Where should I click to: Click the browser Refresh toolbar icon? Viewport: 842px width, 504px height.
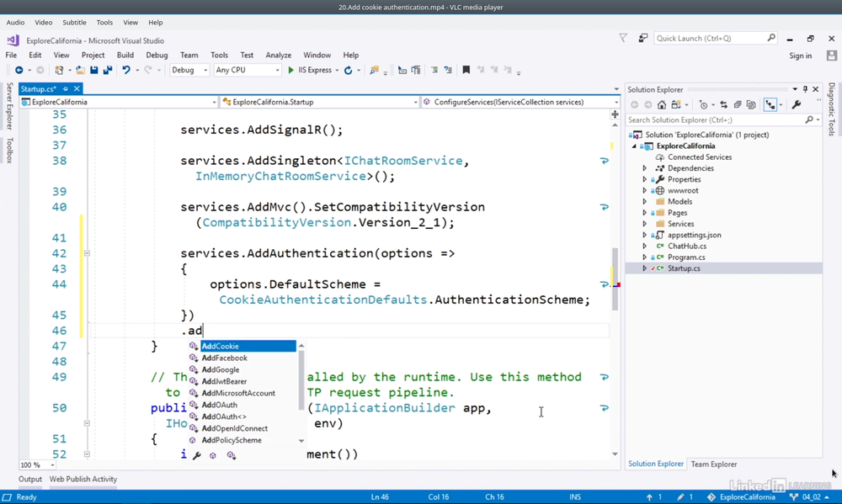coord(348,71)
